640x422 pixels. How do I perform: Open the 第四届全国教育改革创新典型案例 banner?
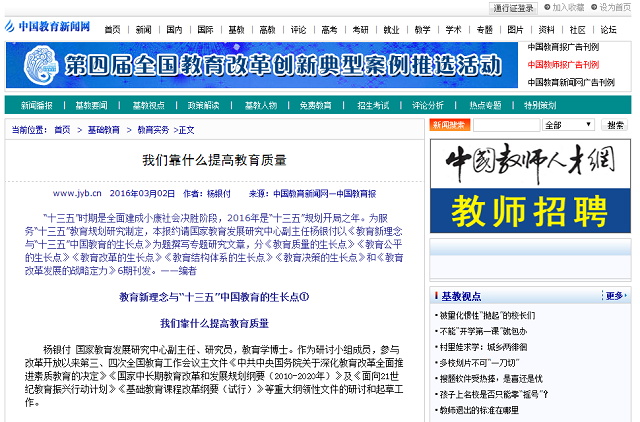(x=262, y=66)
